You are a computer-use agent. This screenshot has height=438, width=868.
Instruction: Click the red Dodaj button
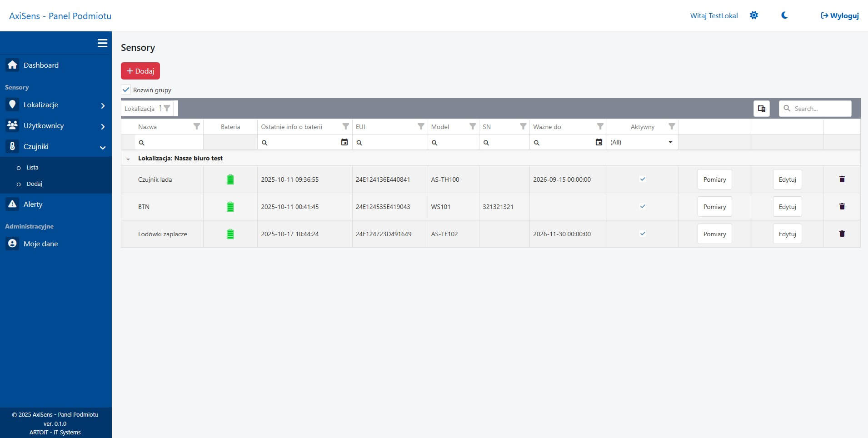[140, 71]
